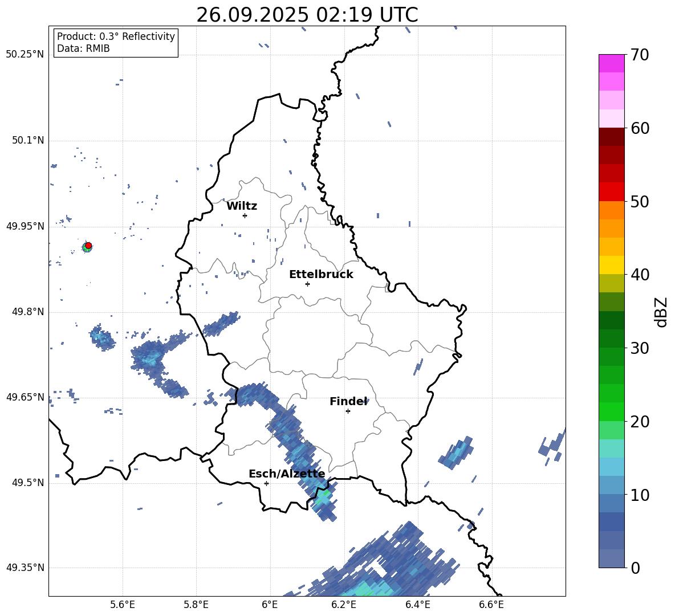Click the Ettelbruck city label
Image resolution: width=675 pixels, height=616 pixels.
coord(321,275)
